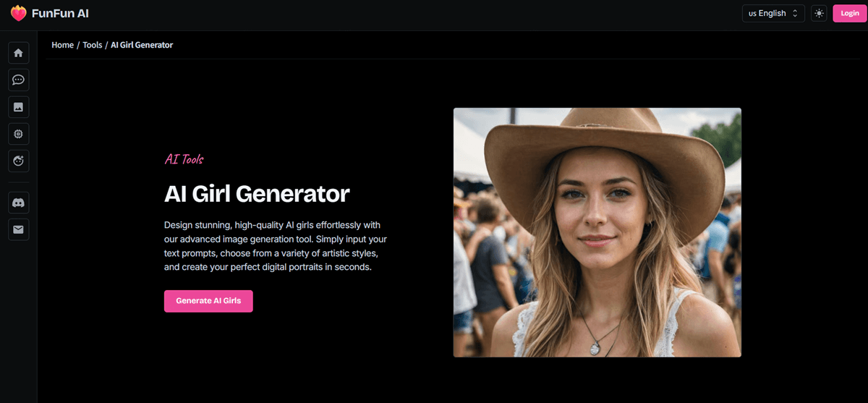Expand language selector via chevron arrows

(x=795, y=13)
